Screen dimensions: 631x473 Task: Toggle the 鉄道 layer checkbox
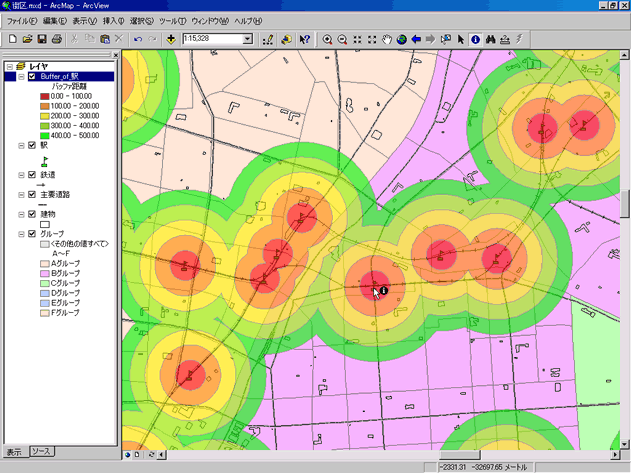[x=32, y=175]
